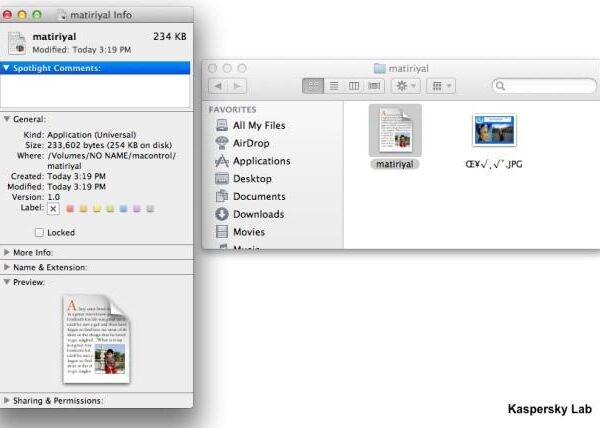Click the Finder back arrow button
Viewport: 600px width, 428px height.
218,87
